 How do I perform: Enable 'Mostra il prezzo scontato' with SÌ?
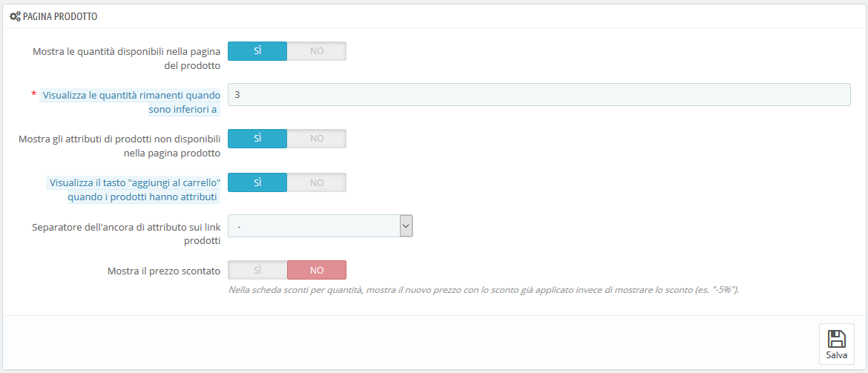tap(257, 270)
